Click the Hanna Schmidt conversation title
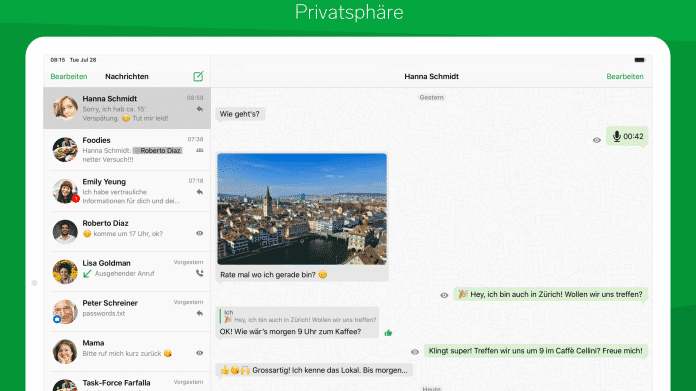This screenshot has width=696, height=391. [431, 76]
